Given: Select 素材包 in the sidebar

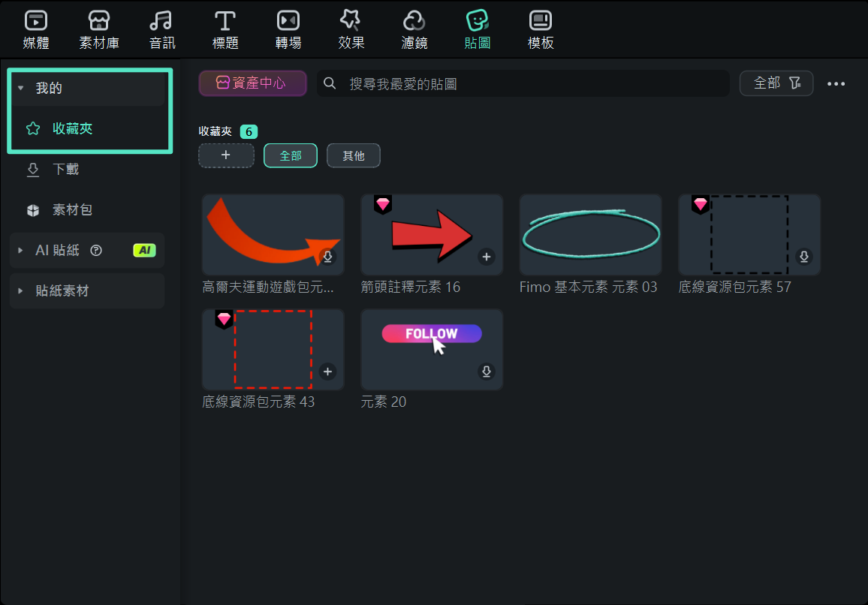Looking at the screenshot, I should (x=72, y=210).
